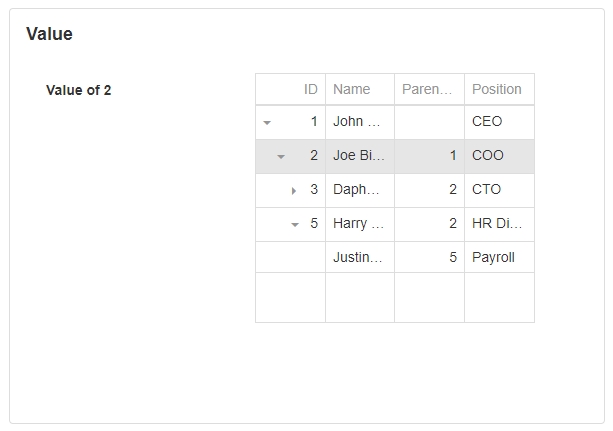Click the COO position cell
This screenshot has width=613, height=431.
[498, 156]
